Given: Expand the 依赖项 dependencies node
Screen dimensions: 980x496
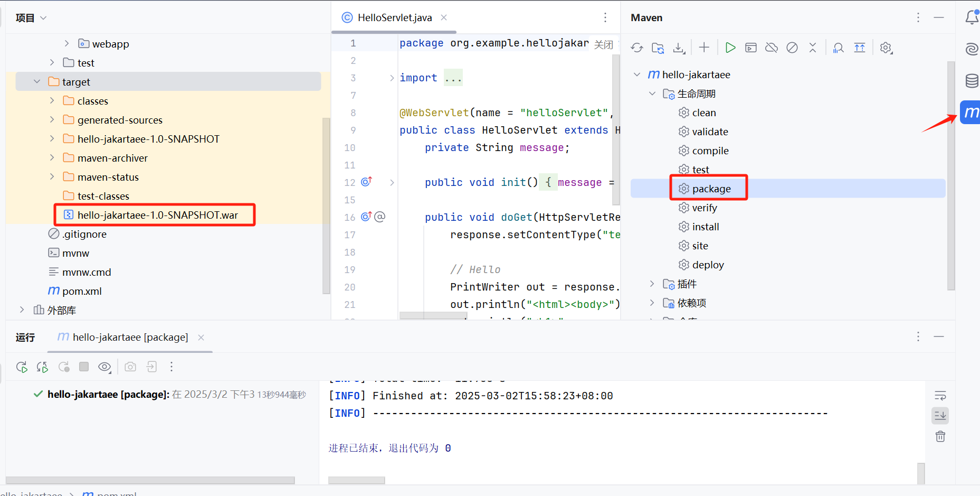Looking at the screenshot, I should 652,303.
